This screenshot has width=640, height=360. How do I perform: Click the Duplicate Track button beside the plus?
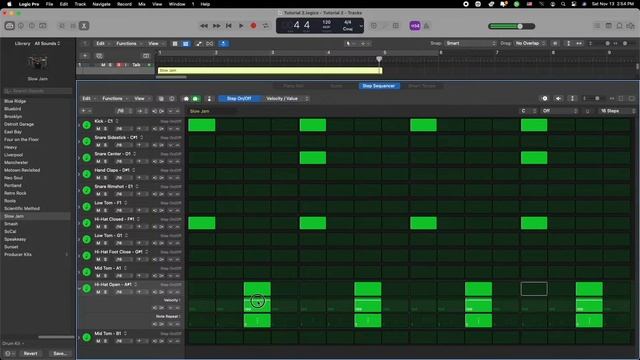[x=99, y=56]
